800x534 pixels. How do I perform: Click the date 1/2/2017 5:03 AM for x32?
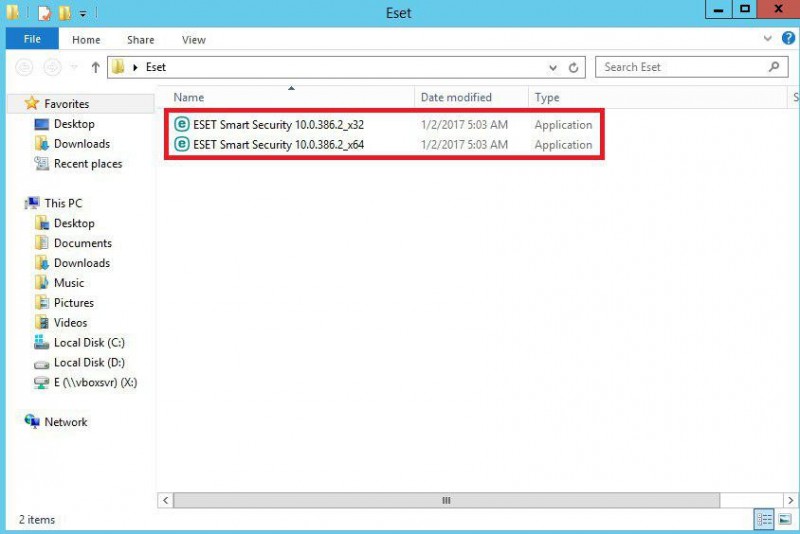464,124
